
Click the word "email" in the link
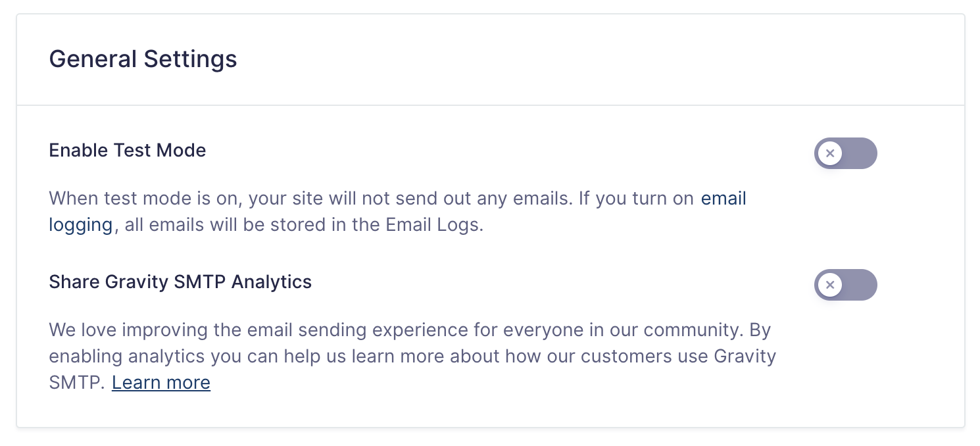click(723, 198)
